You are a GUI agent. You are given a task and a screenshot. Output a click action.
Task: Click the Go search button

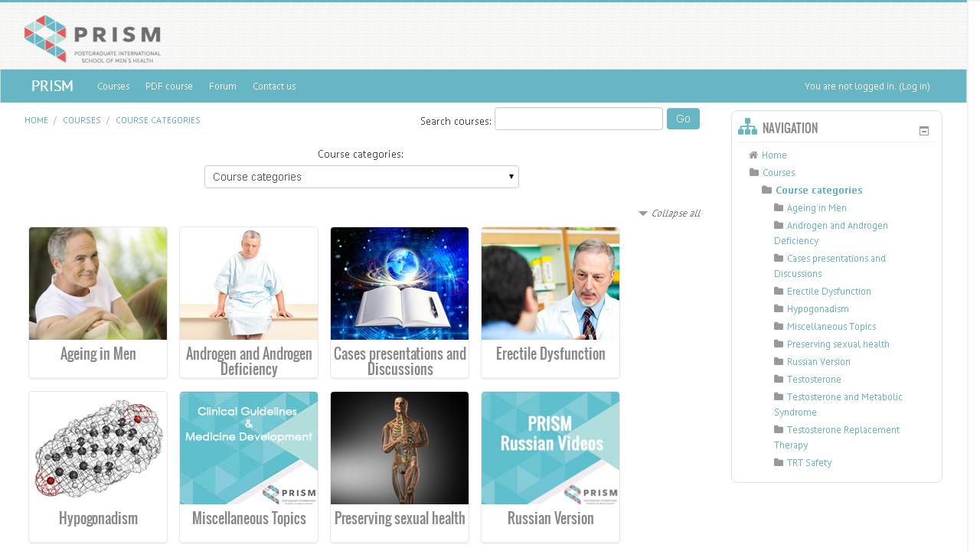tap(683, 119)
